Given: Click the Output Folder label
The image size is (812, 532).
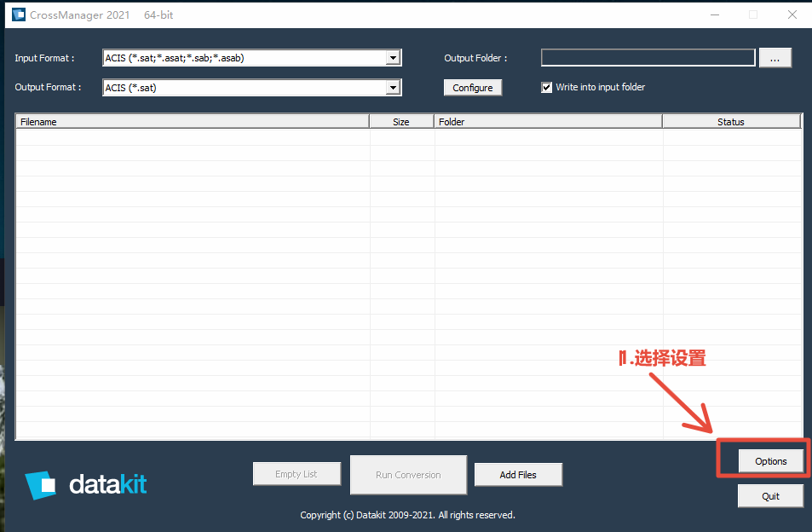Looking at the screenshot, I should (x=475, y=58).
